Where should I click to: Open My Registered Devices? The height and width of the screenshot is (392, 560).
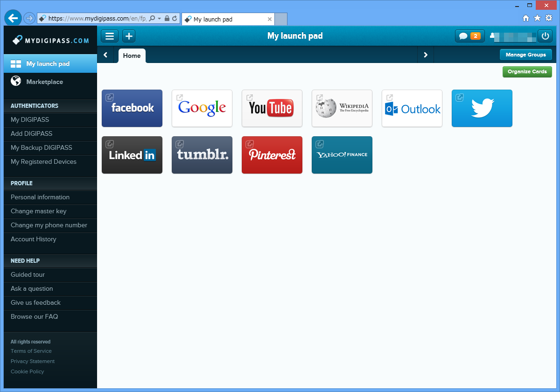[50, 162]
